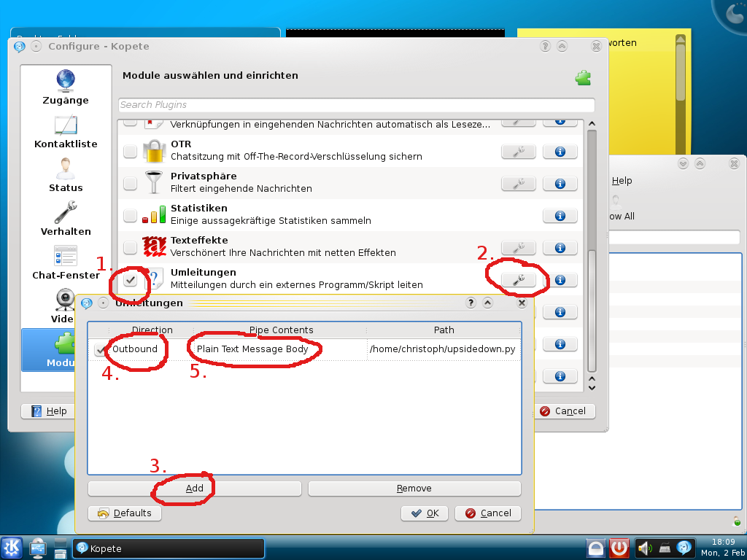Click the Kopete taskbar entry

(169, 548)
